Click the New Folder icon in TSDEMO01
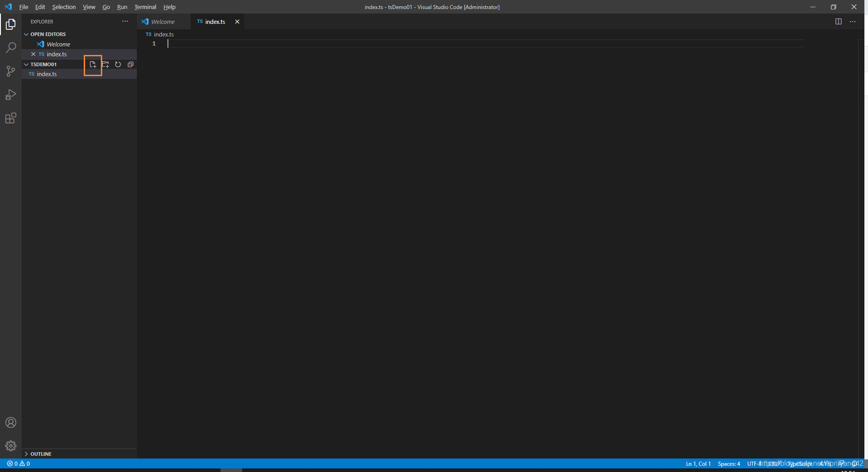This screenshot has width=868, height=472. pos(105,64)
